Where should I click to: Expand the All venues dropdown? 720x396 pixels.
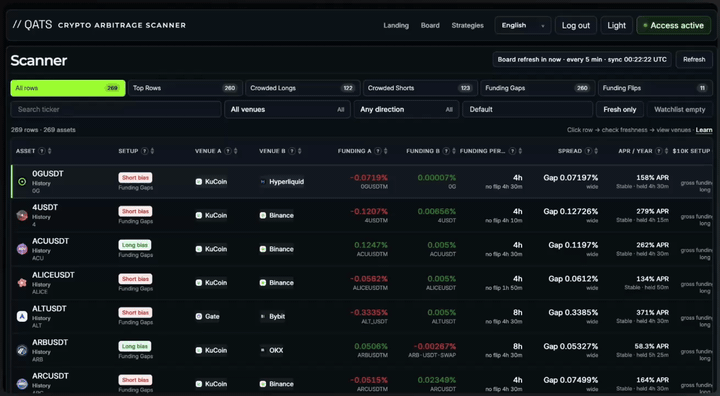click(287, 109)
